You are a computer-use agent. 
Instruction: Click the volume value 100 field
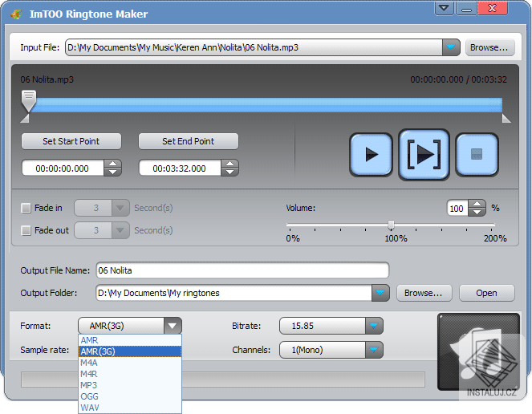(x=457, y=208)
